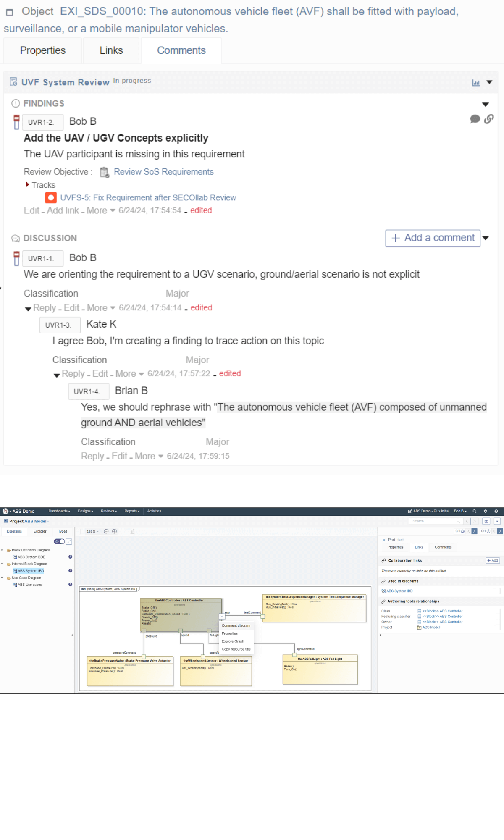Open the Bob B user menu
The height and width of the screenshot is (840, 504).
click(x=460, y=511)
